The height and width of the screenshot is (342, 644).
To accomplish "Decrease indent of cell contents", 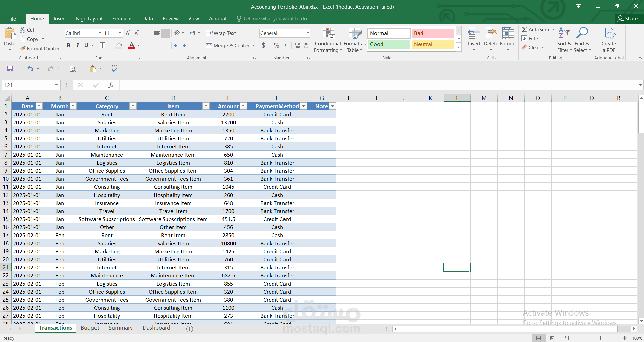I will [x=177, y=45].
